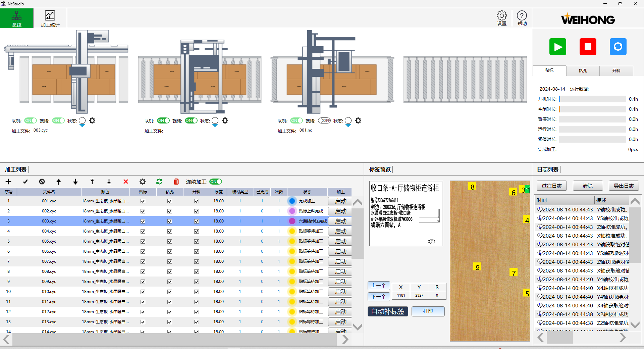Switch to the 钻孔 tab

click(583, 71)
